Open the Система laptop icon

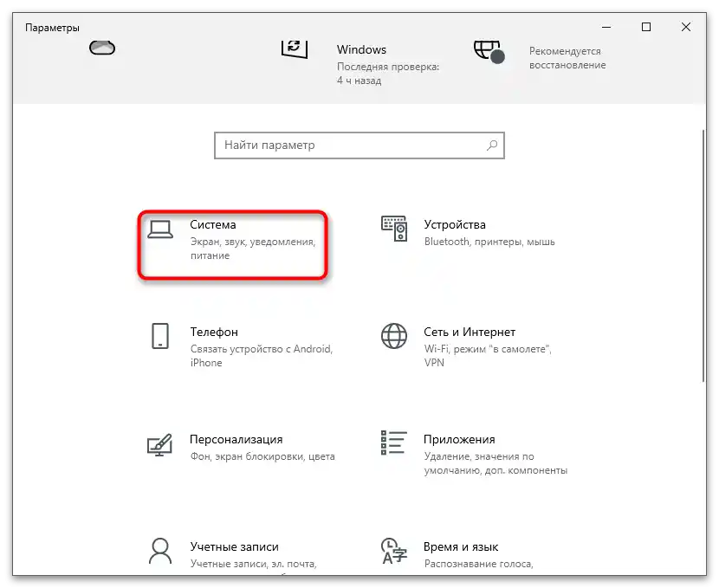coord(160,229)
